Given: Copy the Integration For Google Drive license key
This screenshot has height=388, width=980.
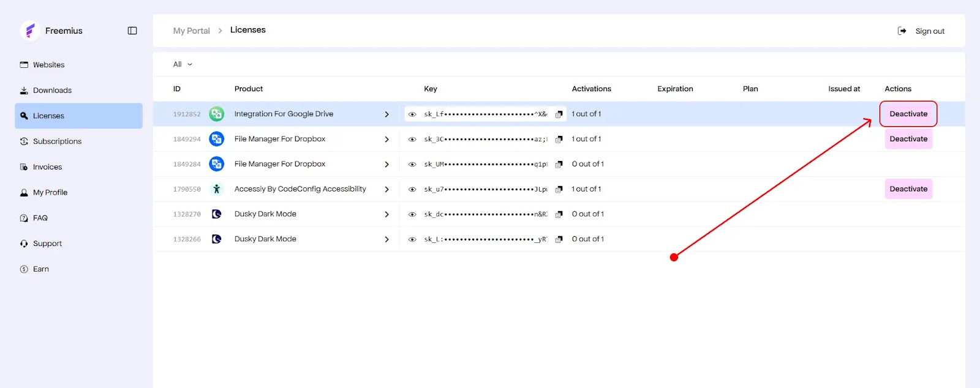Looking at the screenshot, I should (559, 114).
